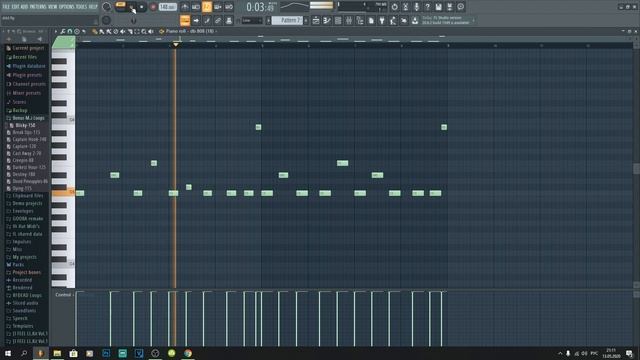Click the link controller icon
The image size is (640, 360).
218,20
